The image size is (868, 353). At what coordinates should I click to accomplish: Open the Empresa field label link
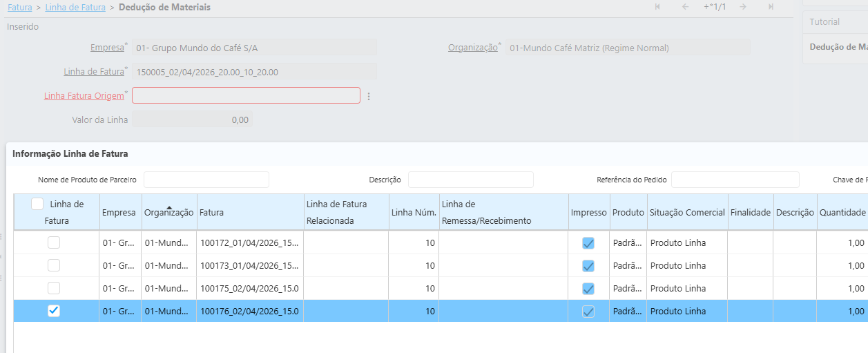point(107,48)
